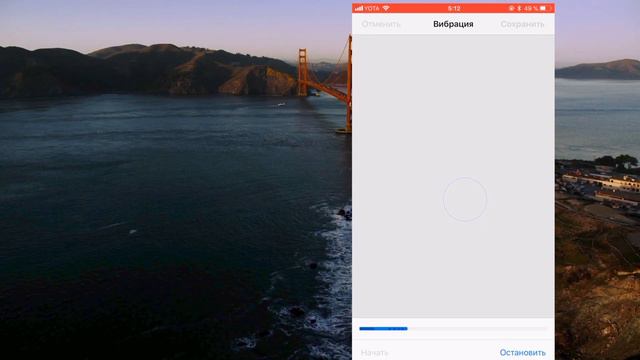This screenshot has height=360, width=640.
Task: Tap the Сохранить save button
Action: pos(522,24)
